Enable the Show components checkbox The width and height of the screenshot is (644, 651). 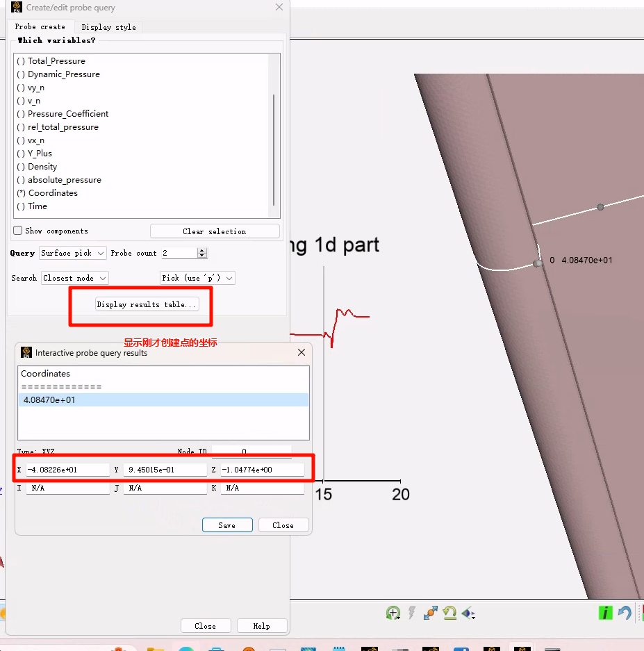point(19,231)
